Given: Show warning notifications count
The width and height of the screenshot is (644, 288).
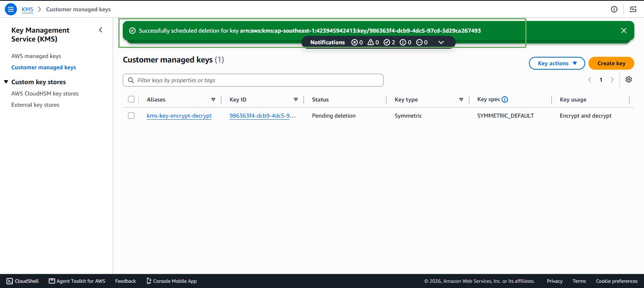Looking at the screenshot, I should pos(373,42).
